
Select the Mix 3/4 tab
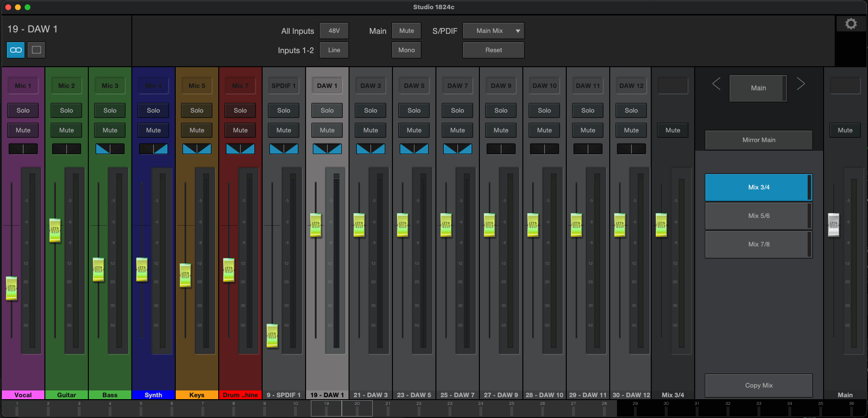(x=759, y=187)
